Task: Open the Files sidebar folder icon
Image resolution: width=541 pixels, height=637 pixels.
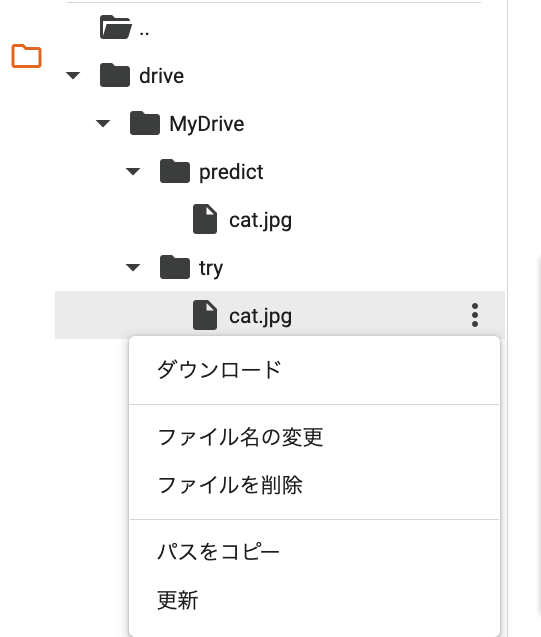Action: pos(26,56)
